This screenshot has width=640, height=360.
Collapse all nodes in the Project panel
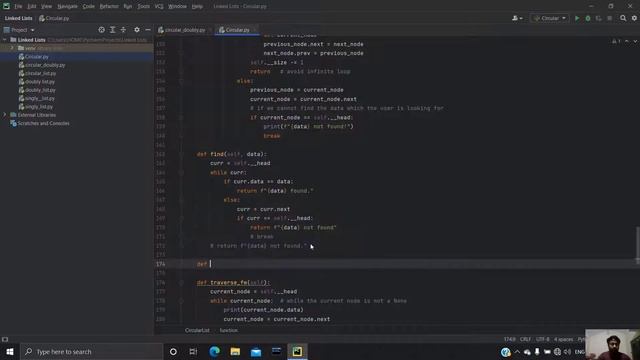(123, 30)
